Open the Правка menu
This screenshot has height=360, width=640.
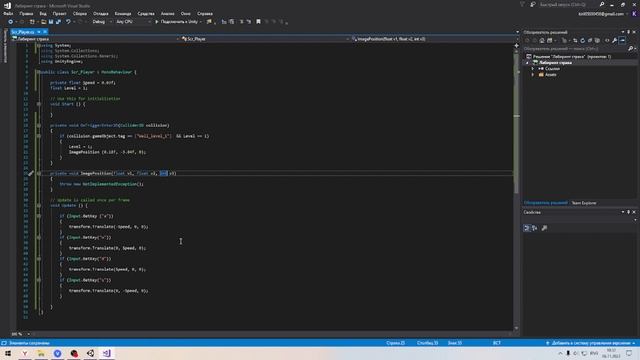[x=26, y=13]
